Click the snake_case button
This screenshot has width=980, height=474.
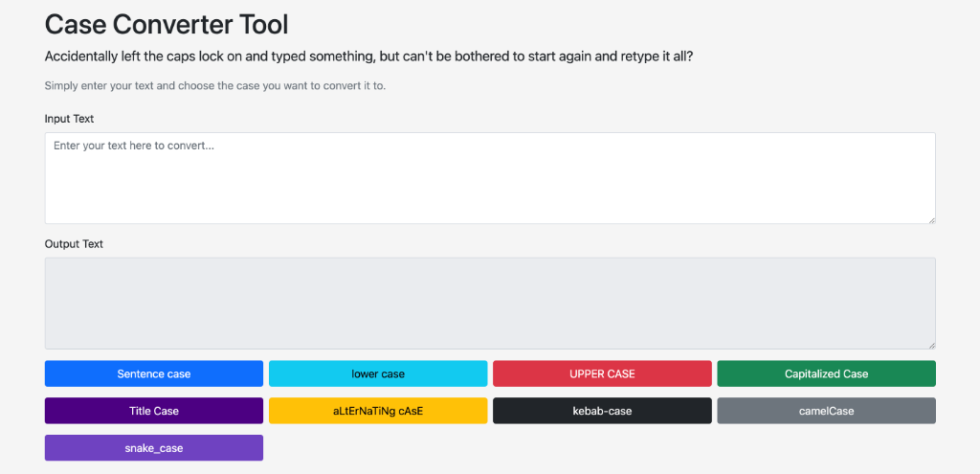point(153,448)
